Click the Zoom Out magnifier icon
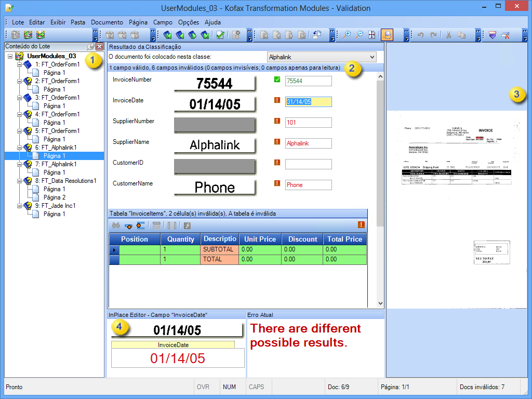The width and height of the screenshot is (532, 399). coord(359,35)
